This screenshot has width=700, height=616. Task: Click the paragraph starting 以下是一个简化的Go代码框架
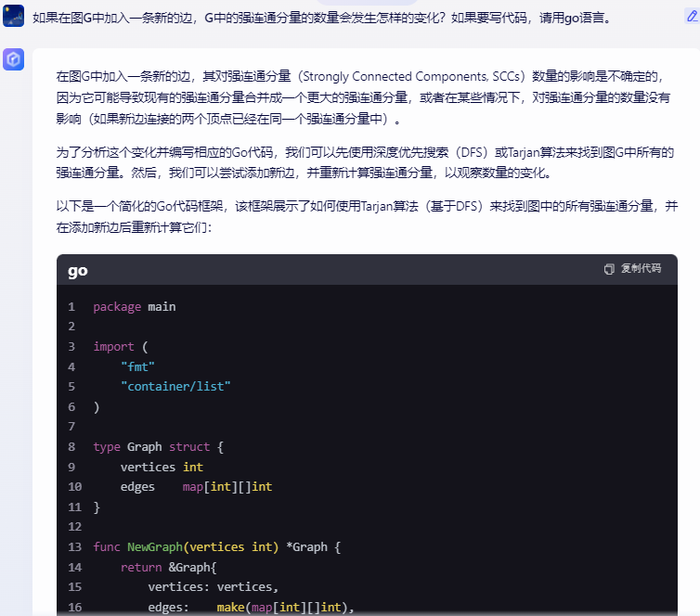point(366,216)
